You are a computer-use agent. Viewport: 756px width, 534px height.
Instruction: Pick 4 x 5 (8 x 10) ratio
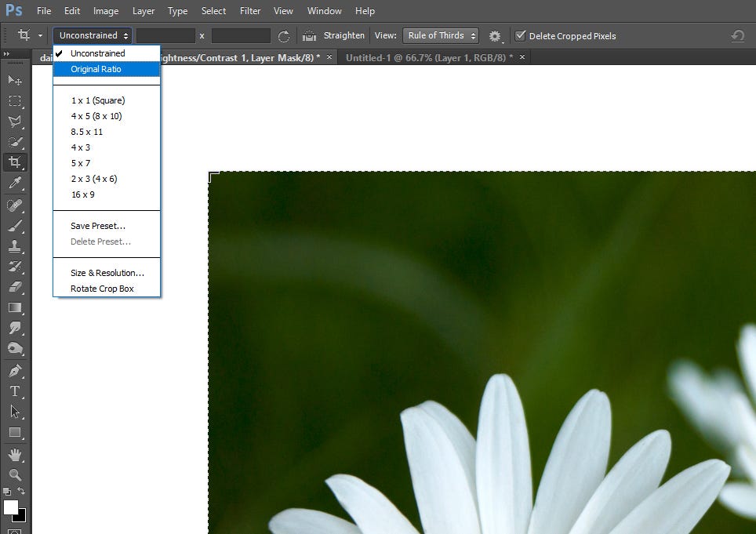point(107,116)
